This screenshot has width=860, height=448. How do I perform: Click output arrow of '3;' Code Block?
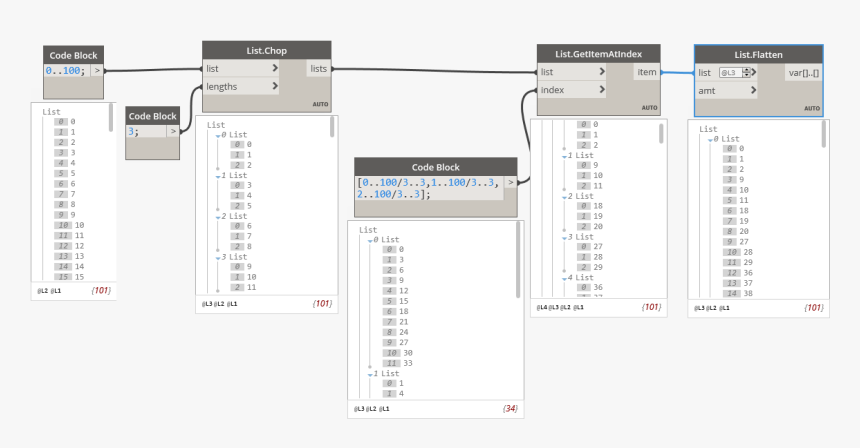click(x=173, y=131)
